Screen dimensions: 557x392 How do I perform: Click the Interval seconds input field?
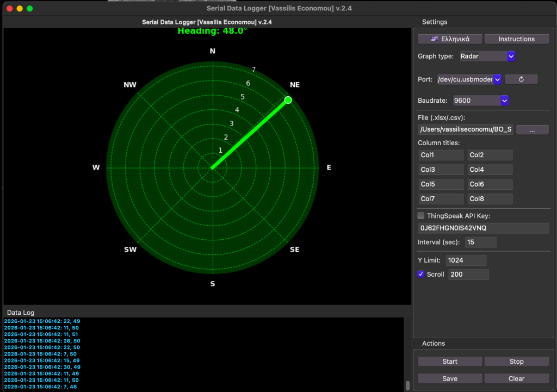pyautogui.click(x=480, y=242)
